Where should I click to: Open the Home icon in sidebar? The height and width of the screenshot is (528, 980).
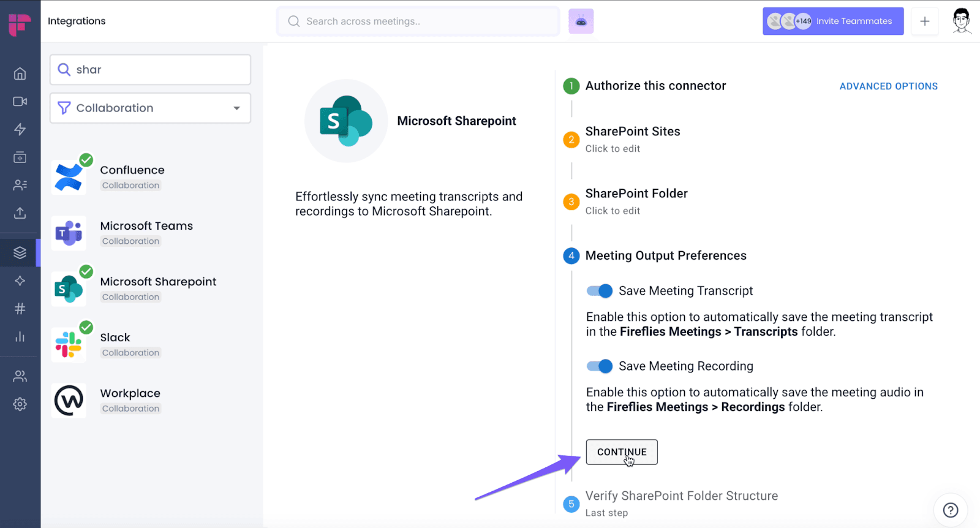pyautogui.click(x=20, y=74)
